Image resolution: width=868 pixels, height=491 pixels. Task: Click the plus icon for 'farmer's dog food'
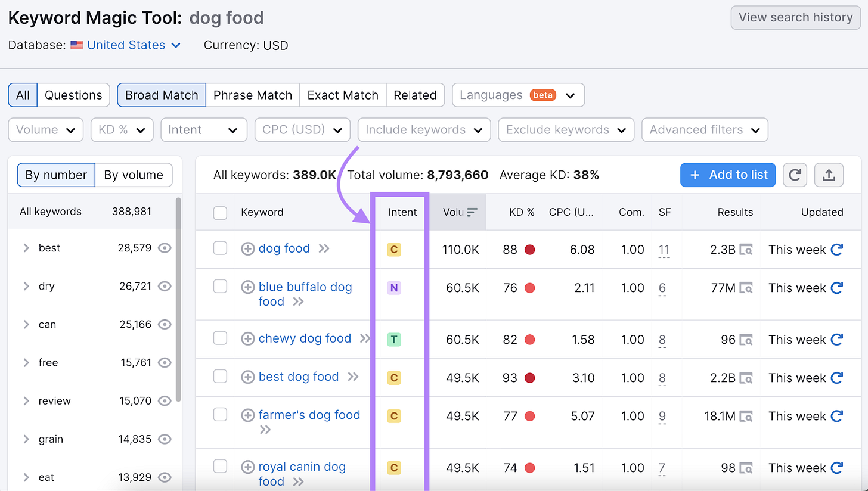coord(247,415)
